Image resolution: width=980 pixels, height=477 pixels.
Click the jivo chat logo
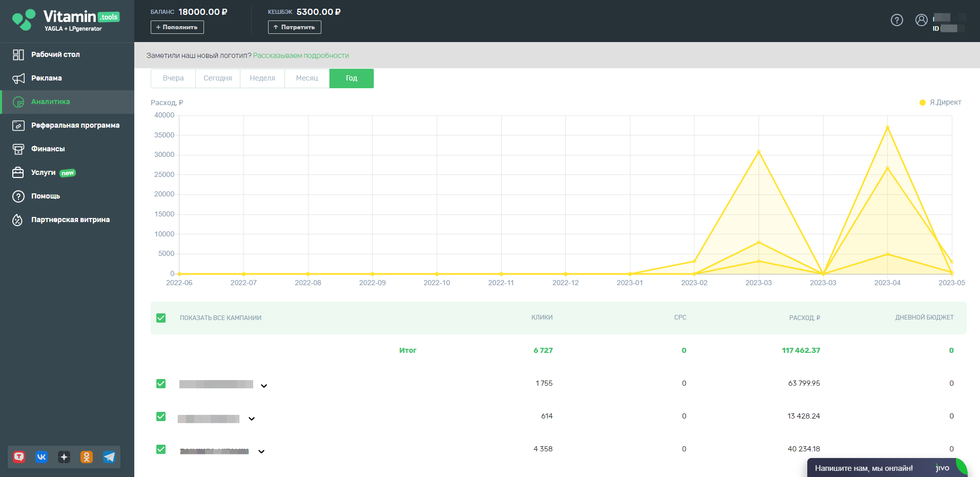[943, 468]
